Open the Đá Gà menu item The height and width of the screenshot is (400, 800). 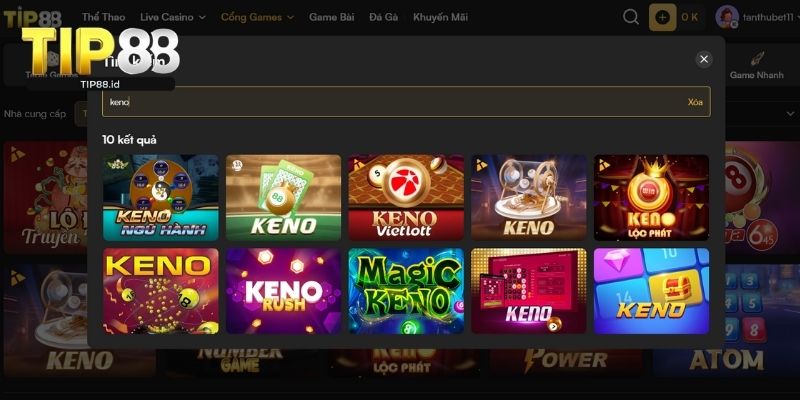(x=384, y=17)
